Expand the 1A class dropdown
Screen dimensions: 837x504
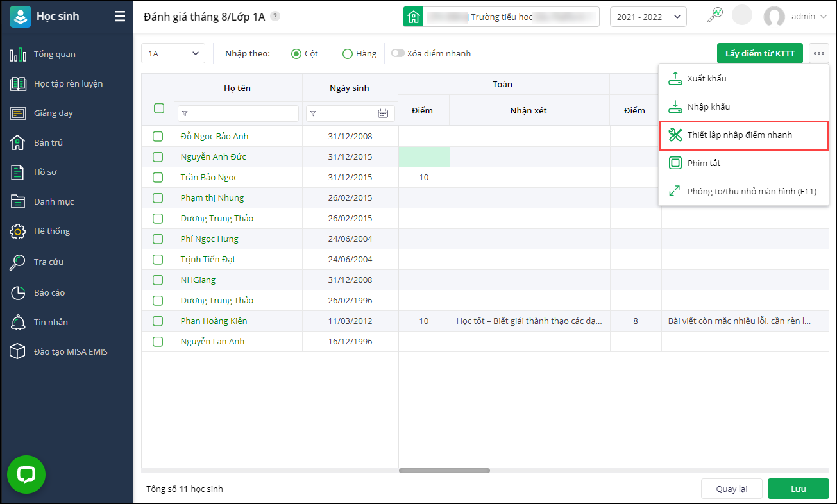[173, 54]
